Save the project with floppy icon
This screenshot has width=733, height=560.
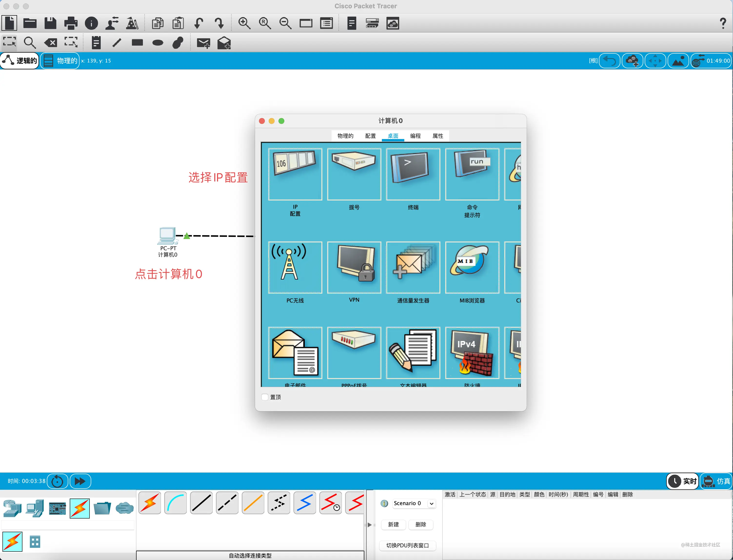coord(50,23)
